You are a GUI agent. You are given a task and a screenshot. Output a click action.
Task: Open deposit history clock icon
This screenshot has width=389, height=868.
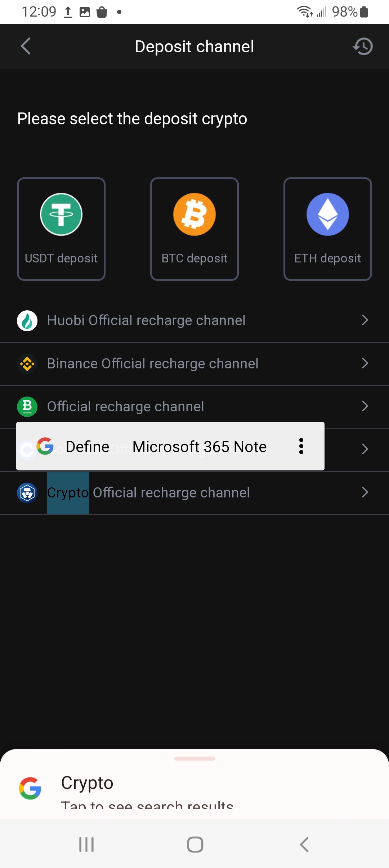(x=363, y=46)
